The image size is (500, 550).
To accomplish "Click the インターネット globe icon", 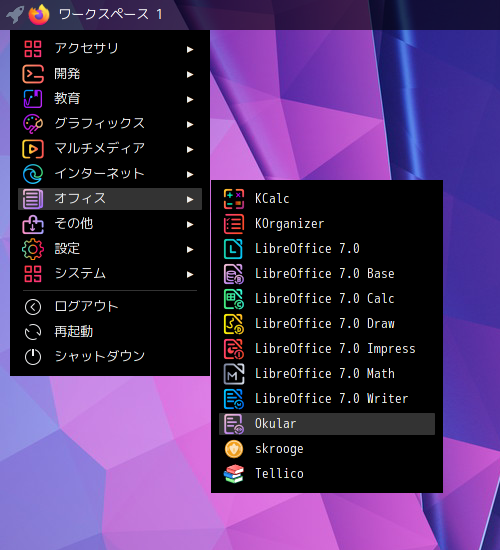I will tap(33, 174).
